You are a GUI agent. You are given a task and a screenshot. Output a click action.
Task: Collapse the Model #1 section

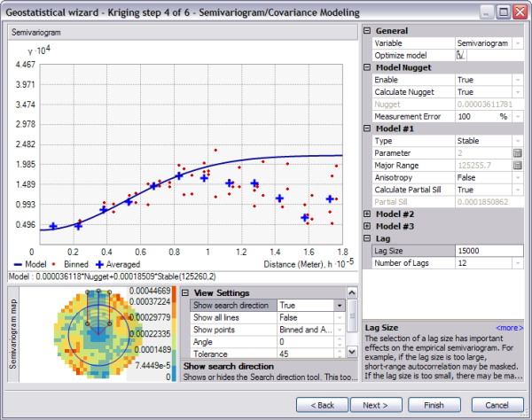tap(367, 128)
